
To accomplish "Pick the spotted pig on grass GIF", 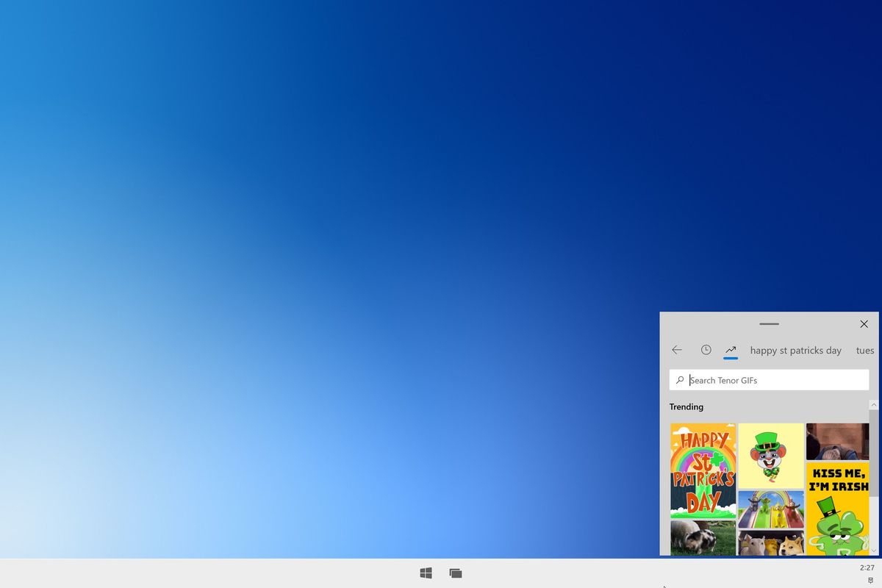I will (703, 538).
